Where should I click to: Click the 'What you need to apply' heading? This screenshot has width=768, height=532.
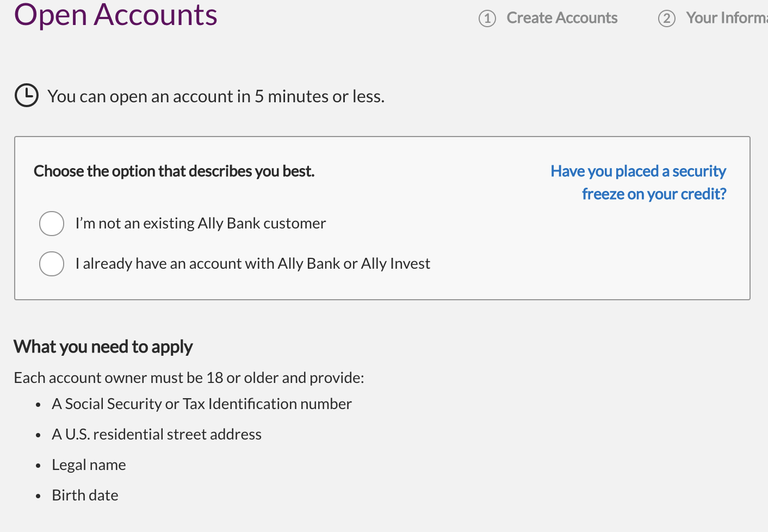tap(103, 347)
